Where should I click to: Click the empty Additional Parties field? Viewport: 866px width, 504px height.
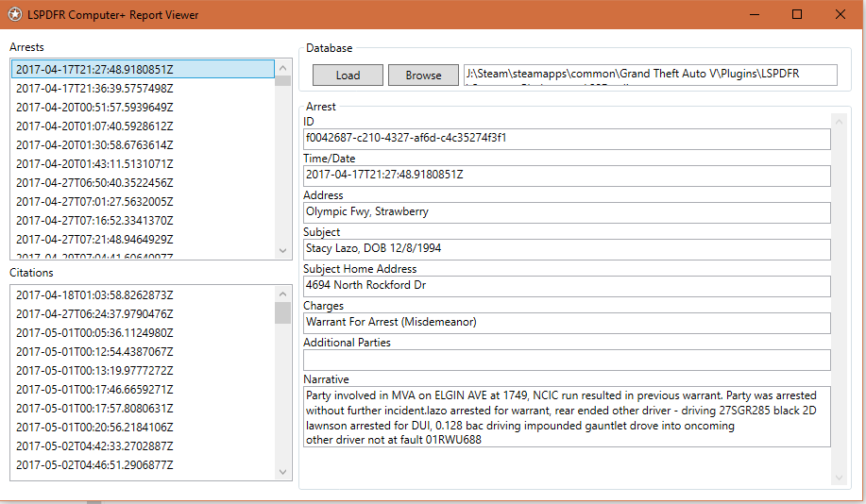tap(566, 360)
